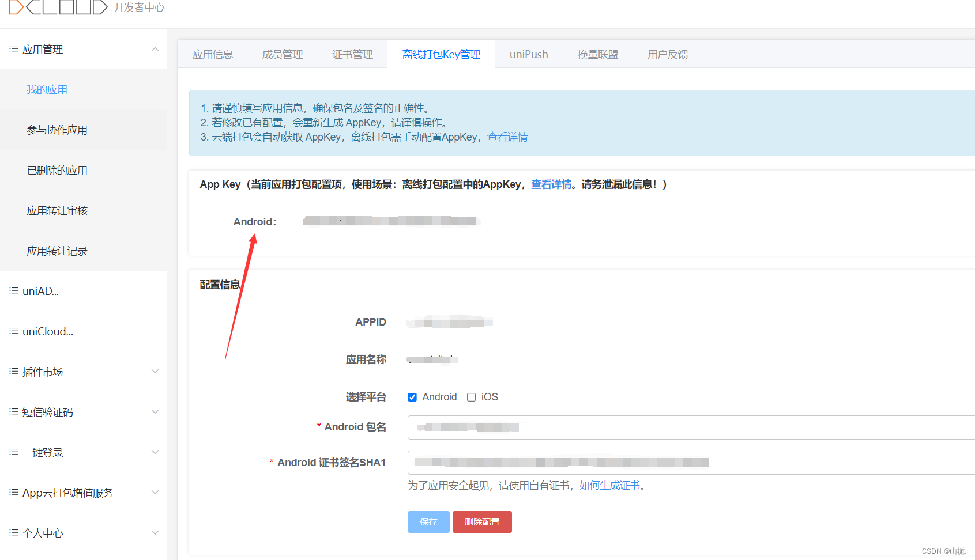The image size is (975, 560).
Task: Click the list icon beside App云打包增值服务
Action: click(14, 493)
